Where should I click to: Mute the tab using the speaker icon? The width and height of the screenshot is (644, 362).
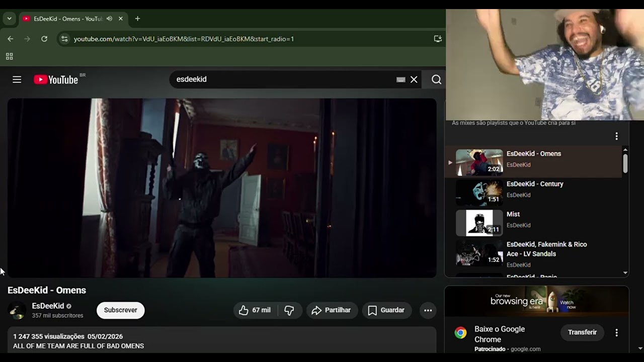tap(109, 19)
